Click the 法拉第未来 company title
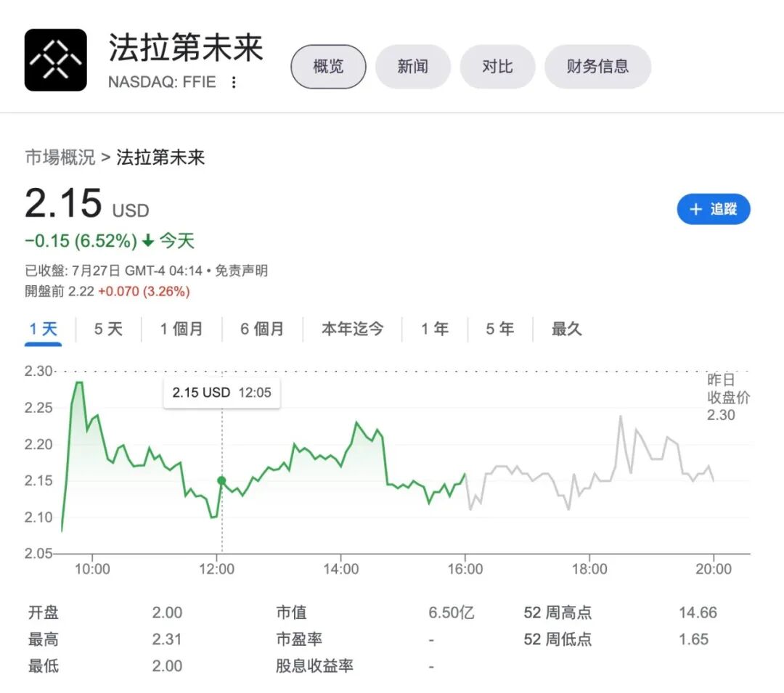This screenshot has height=693, width=784. (186, 48)
